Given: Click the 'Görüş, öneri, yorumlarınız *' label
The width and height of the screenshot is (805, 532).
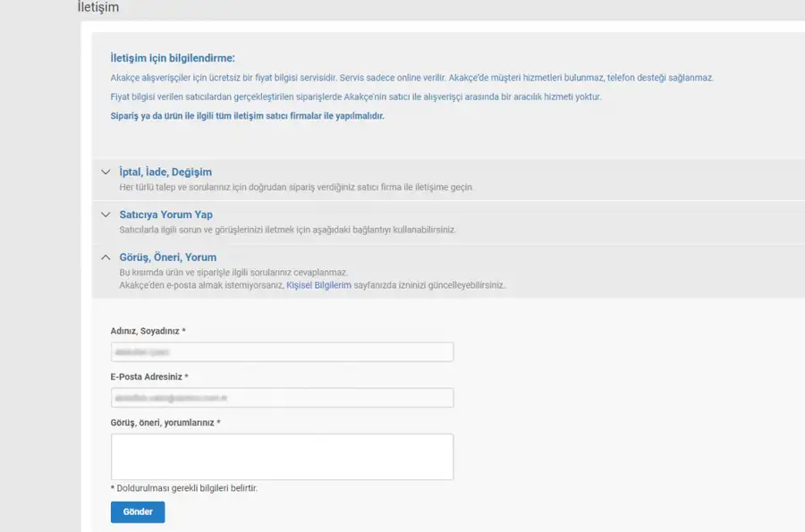Looking at the screenshot, I should coord(165,422).
